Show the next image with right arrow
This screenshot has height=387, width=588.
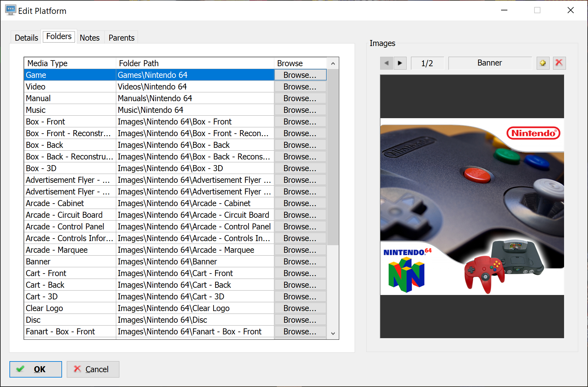(400, 63)
